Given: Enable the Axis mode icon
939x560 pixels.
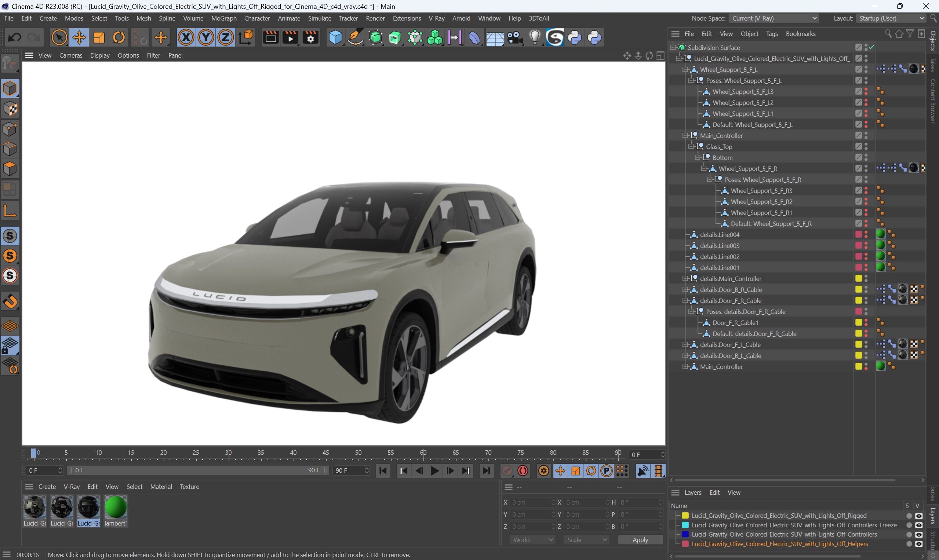Looking at the screenshot, I should point(10,211).
